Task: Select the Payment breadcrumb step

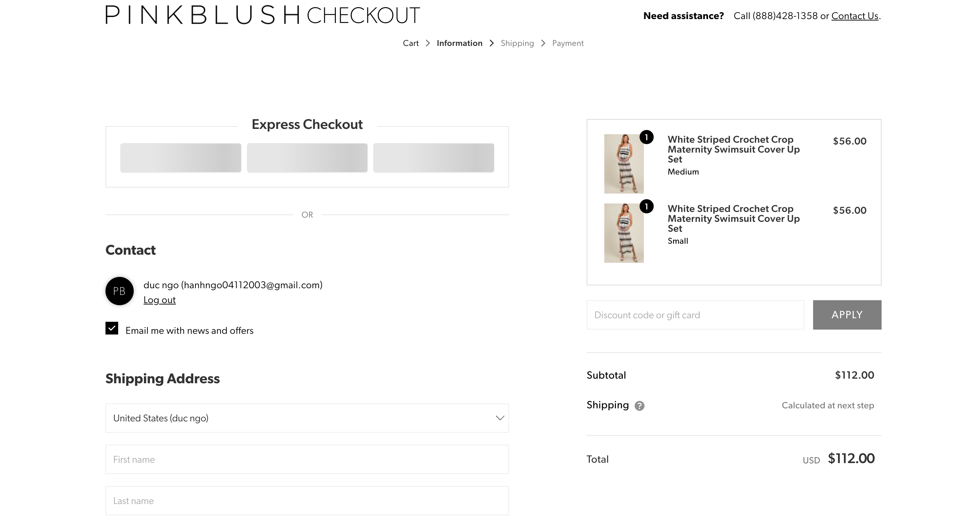Action: pos(568,43)
